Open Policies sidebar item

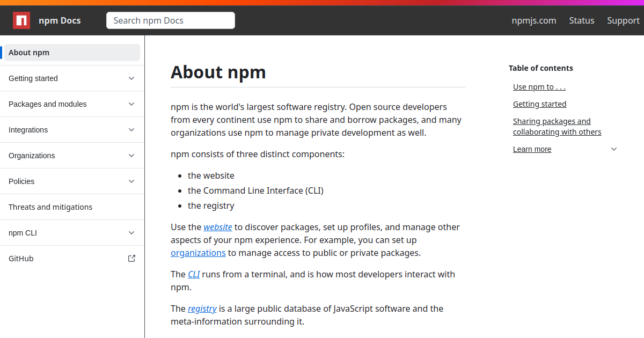click(72, 181)
